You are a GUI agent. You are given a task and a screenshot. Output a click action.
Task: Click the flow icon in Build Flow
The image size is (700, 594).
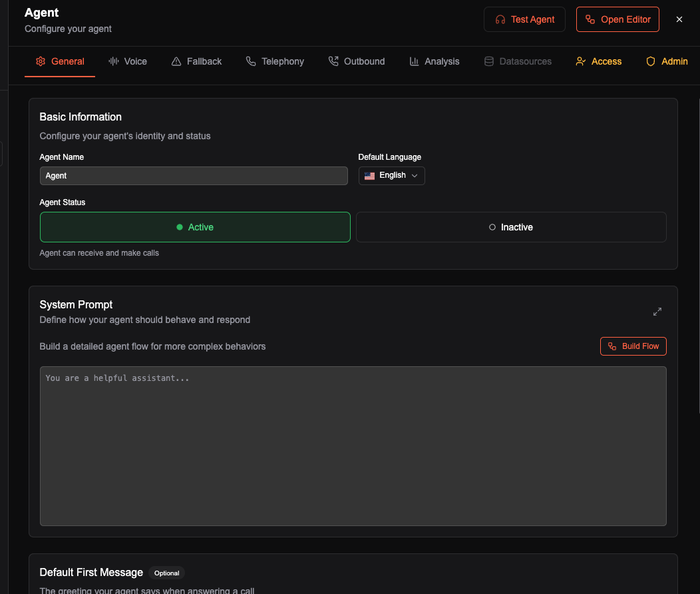(x=612, y=346)
